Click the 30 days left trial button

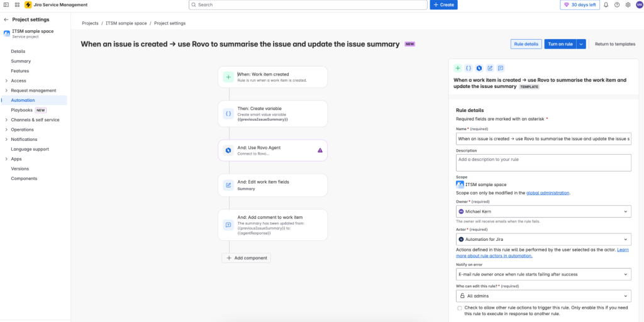coord(579,5)
